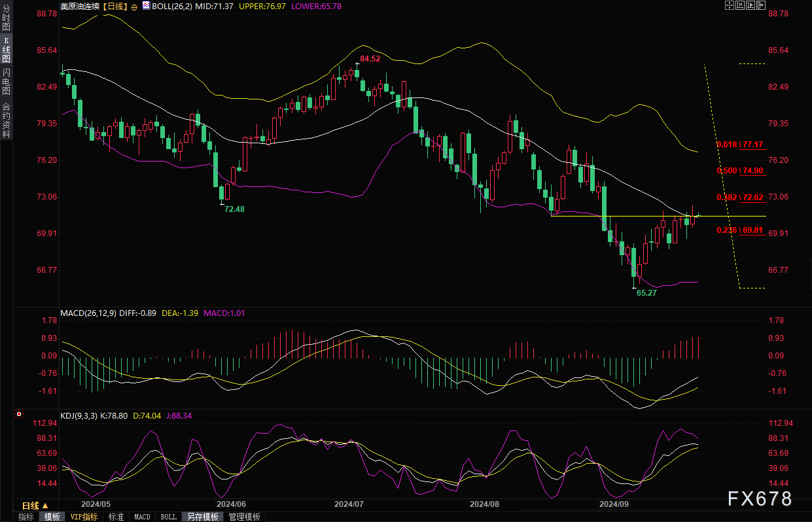Image resolution: width=812 pixels, height=522 pixels.
Task: Apply the BOLL template button
Action: 168,517
